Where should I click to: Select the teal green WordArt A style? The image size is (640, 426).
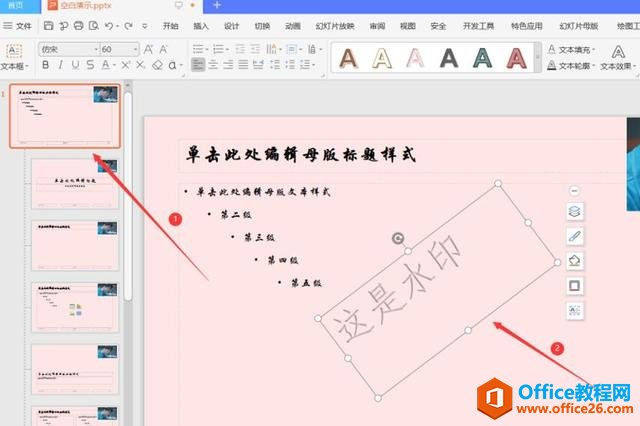point(482,58)
